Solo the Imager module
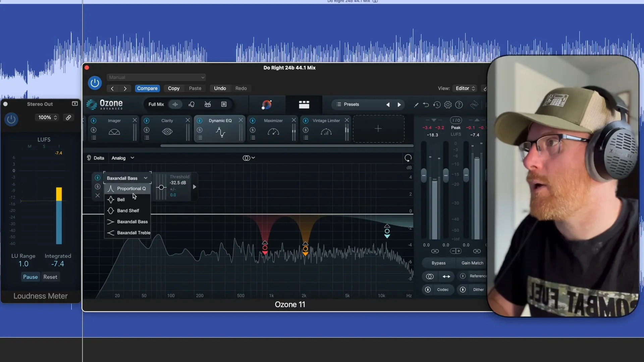 point(94,130)
